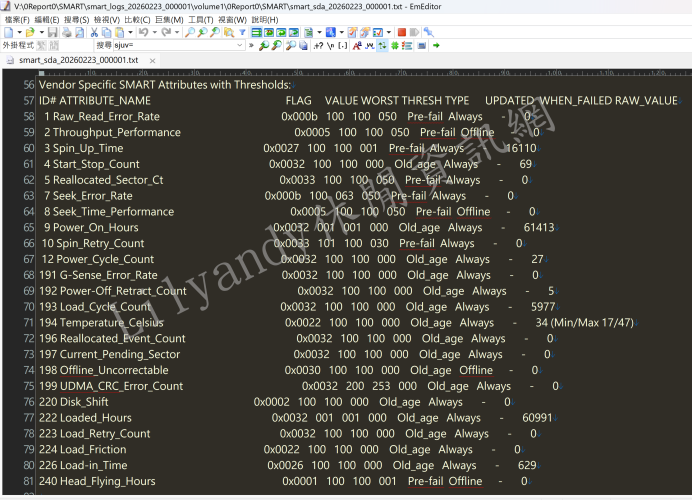Image resolution: width=692 pixels, height=500 pixels.
Task: Click the Save file icon
Action: click(53, 32)
